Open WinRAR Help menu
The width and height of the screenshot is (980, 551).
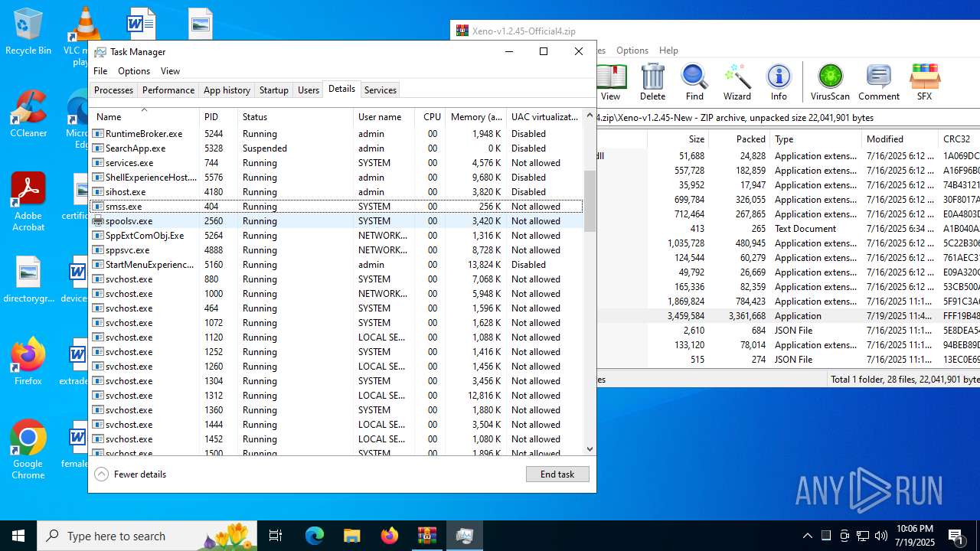(668, 51)
